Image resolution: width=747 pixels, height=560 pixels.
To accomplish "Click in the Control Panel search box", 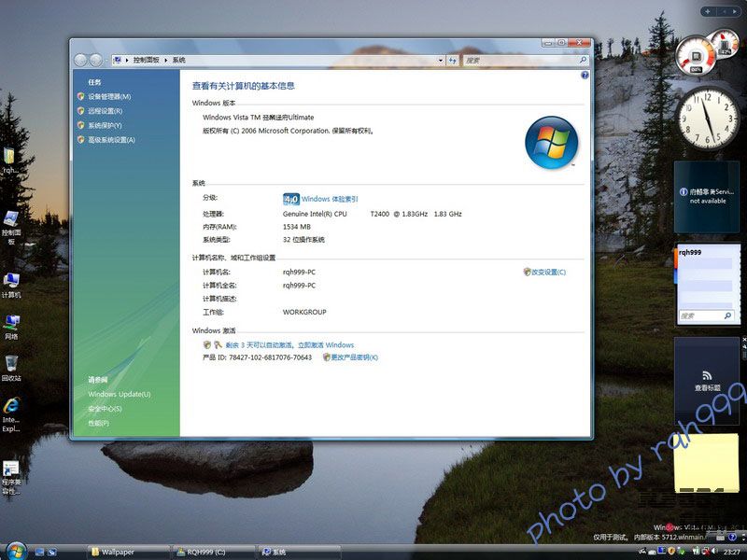I will 520,60.
